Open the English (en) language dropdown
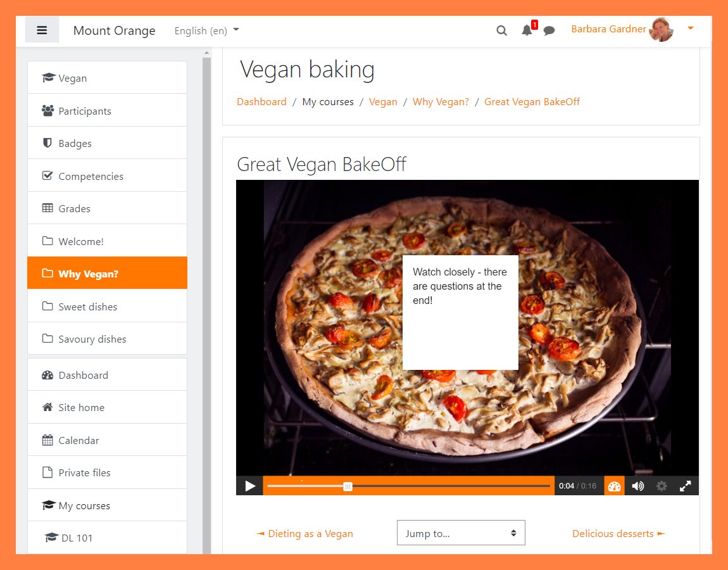Screen dimensions: 728x570 point(206,30)
